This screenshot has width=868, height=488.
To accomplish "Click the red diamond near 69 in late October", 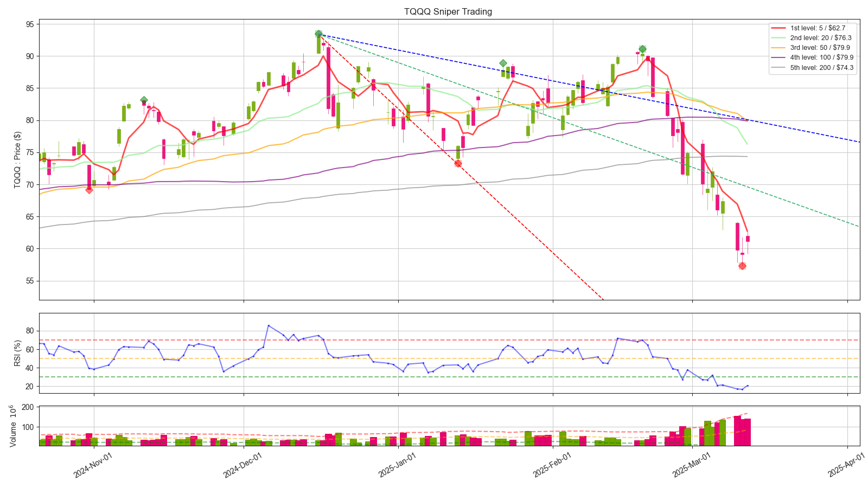I will pos(89,190).
